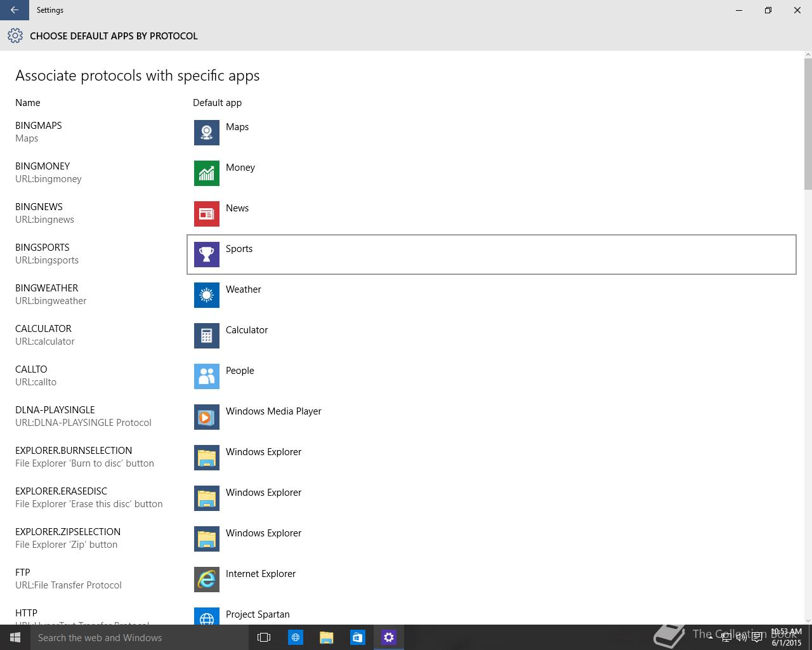This screenshot has width=812, height=650.
Task: Open the taskbar clock showing 10:53 AM
Action: [787, 637]
